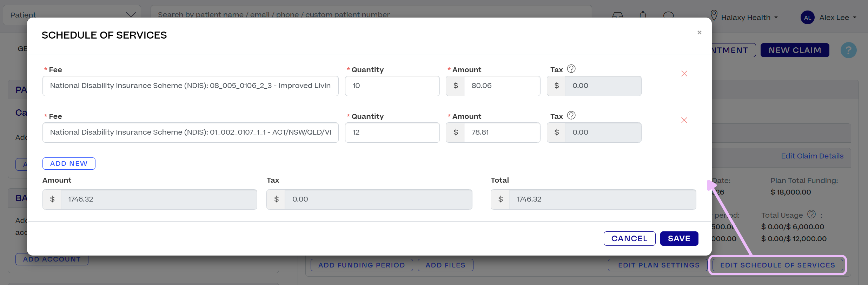Save the schedule of services
Viewport: 868px width, 285px height.
pyautogui.click(x=679, y=239)
